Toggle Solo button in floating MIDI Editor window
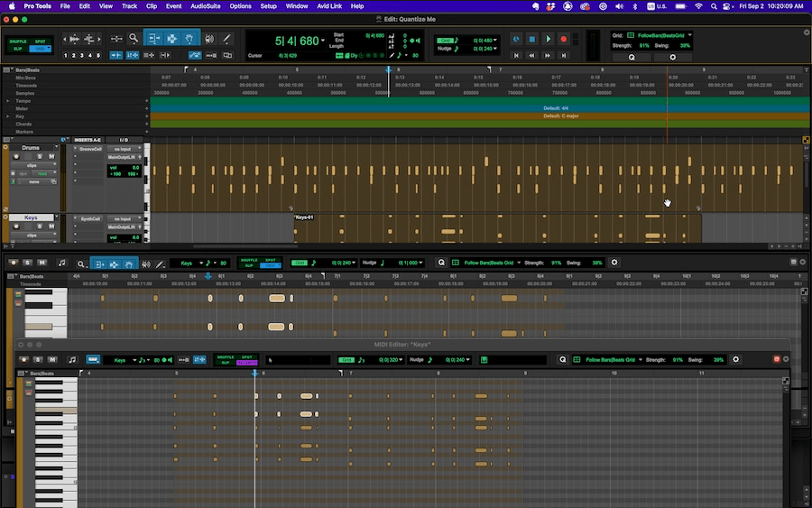The height and width of the screenshot is (508, 812). [x=38, y=359]
